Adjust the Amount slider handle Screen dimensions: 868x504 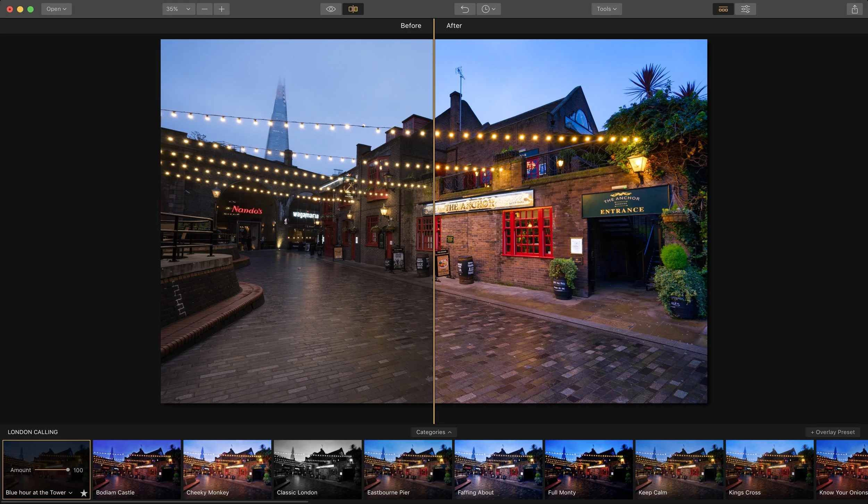click(x=68, y=470)
